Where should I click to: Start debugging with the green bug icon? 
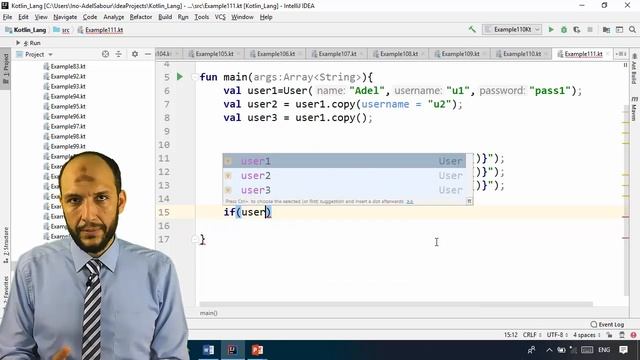[564, 29]
